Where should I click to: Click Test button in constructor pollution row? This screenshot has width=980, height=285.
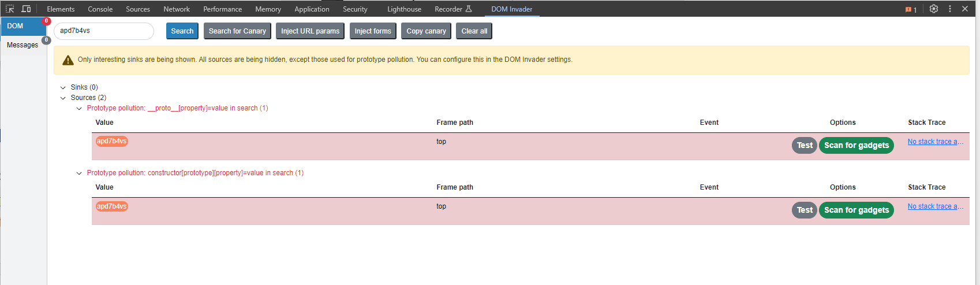click(x=804, y=210)
